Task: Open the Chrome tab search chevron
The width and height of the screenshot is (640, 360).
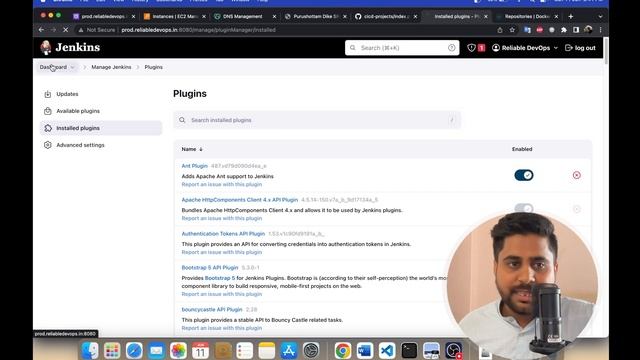Action: pos(600,16)
